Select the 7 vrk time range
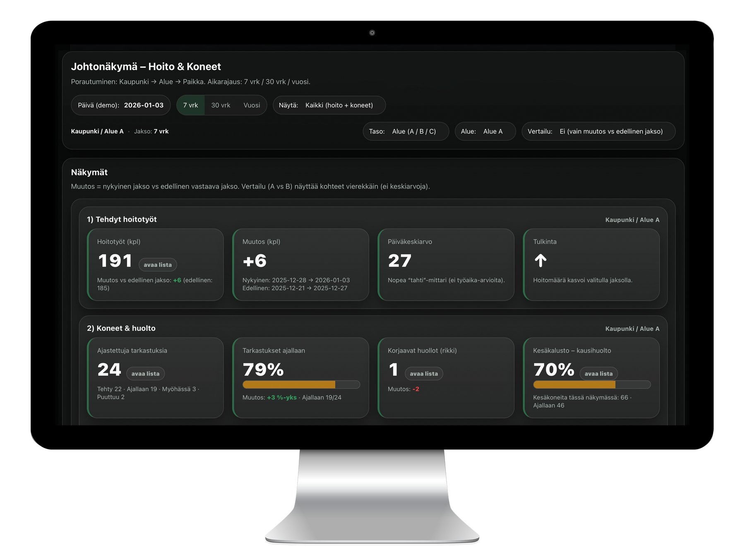 click(190, 105)
